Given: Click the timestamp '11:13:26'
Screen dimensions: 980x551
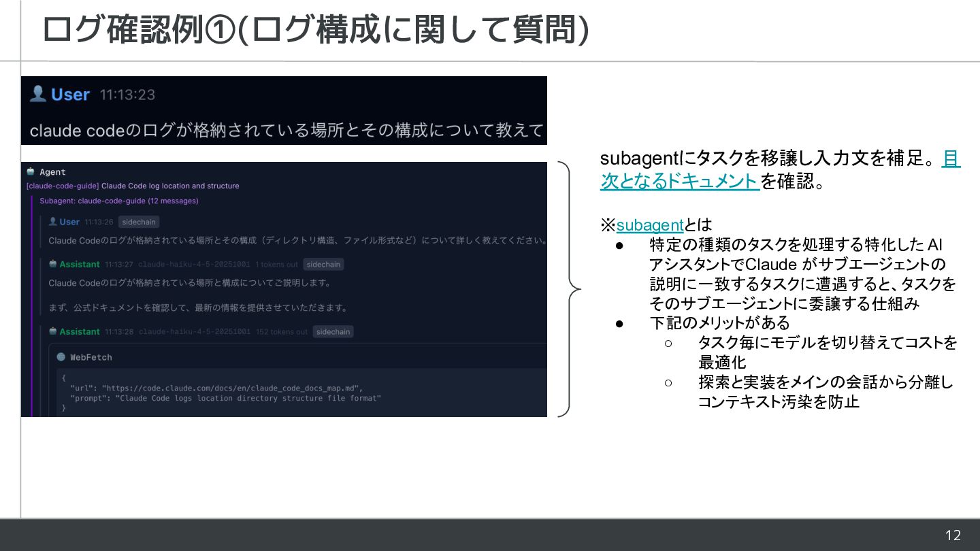Looking at the screenshot, I should click(99, 222).
